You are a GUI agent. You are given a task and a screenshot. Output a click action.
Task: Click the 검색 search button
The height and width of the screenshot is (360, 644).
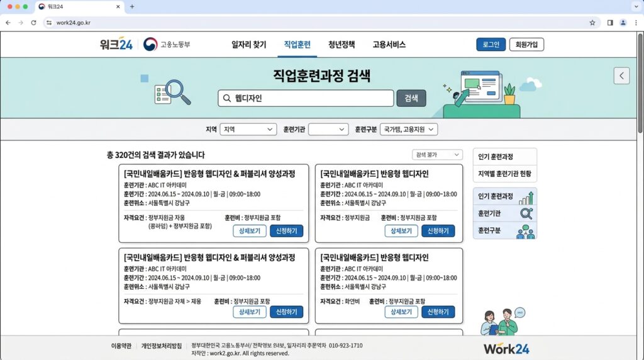point(411,98)
